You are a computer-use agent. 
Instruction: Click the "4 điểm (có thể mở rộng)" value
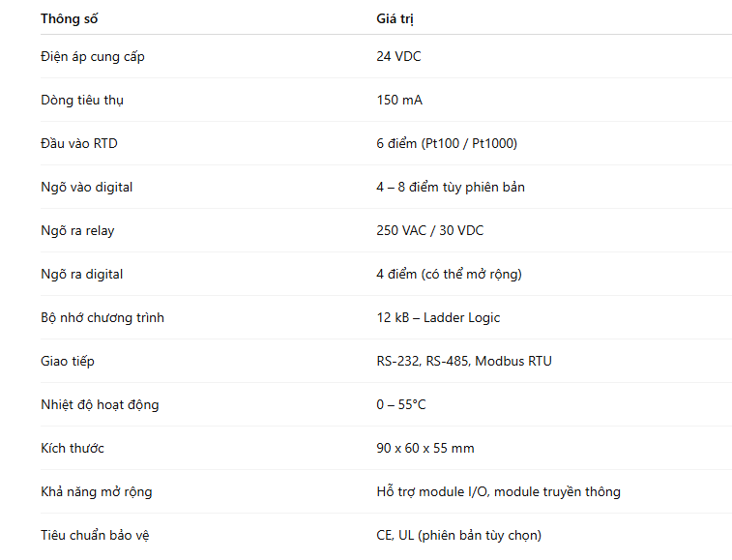coord(449,274)
